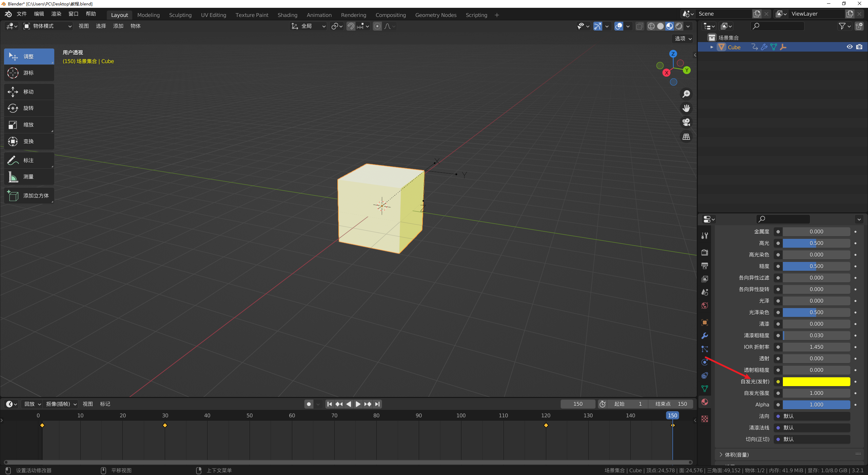The image size is (868, 475).
Task: Click the keyframe at frame 30
Action: pos(165,425)
